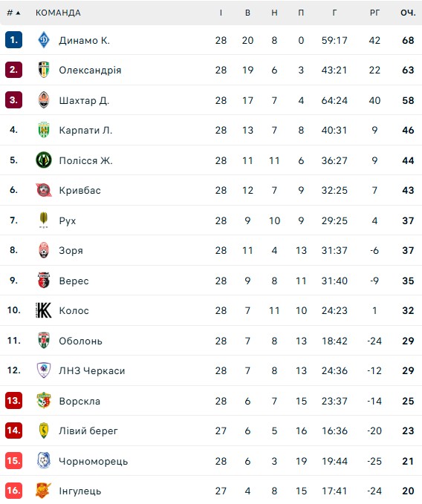The image size is (422, 504).
Task: Sort by РГ goal difference header
Action: pos(374,13)
